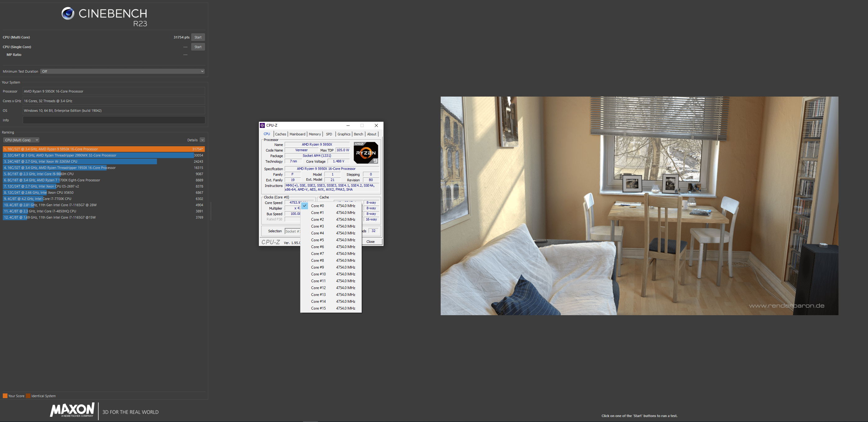The width and height of the screenshot is (868, 422).
Task: Pick Core #13 in the popup menu
Action: pos(331,295)
